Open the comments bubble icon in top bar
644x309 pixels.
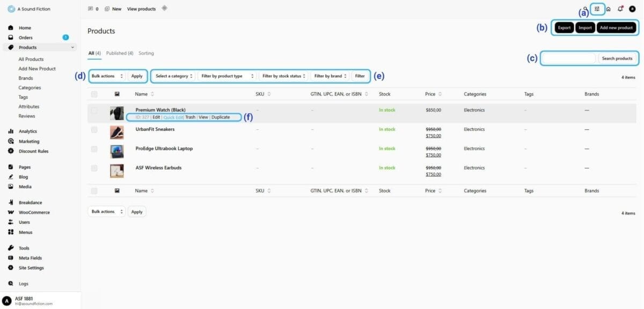(x=90, y=9)
